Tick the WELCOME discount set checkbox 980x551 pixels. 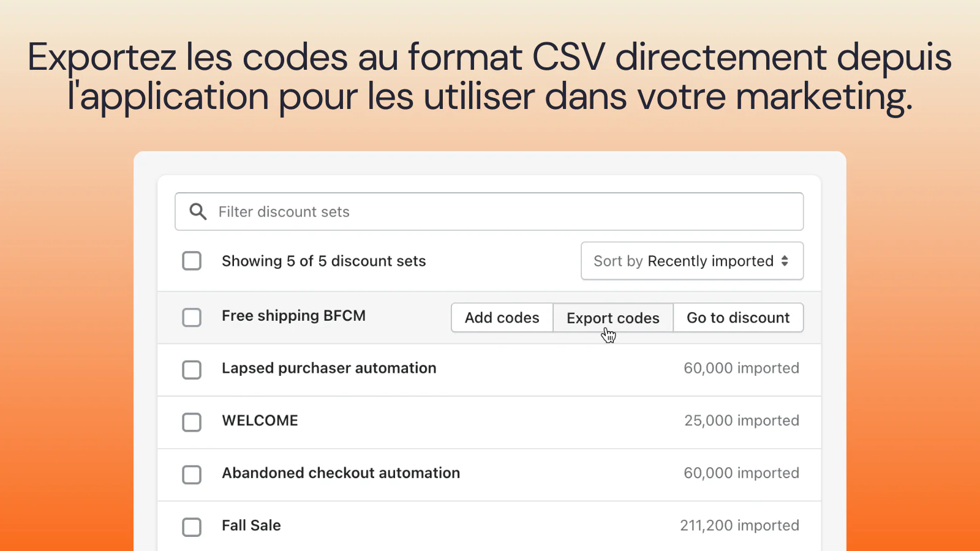[192, 422]
